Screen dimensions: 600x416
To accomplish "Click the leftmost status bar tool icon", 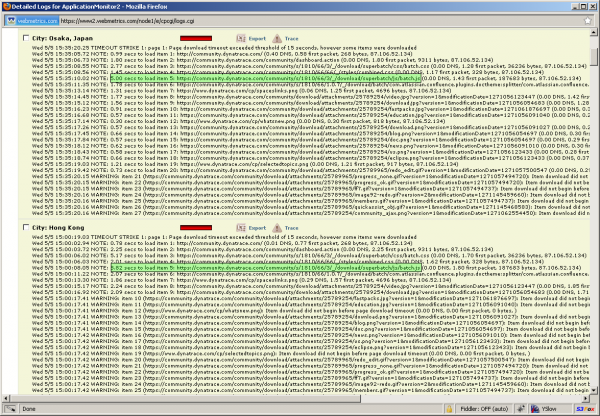I will tap(10, 409).
